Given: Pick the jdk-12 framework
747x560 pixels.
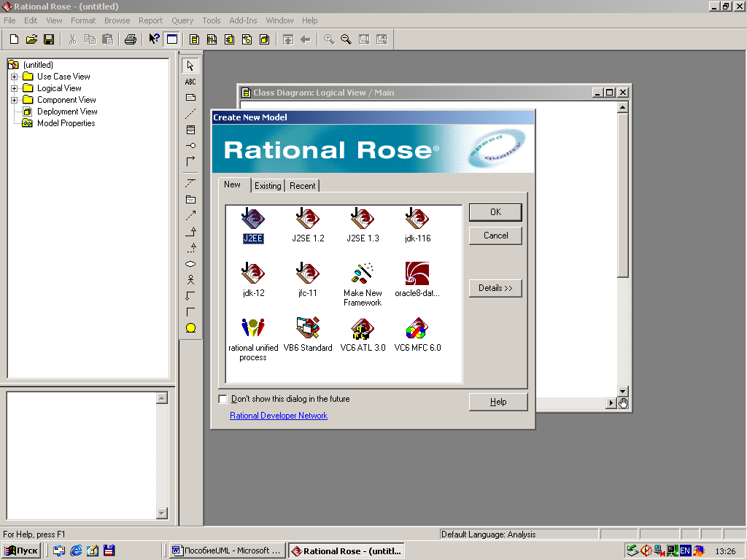Looking at the screenshot, I should (x=253, y=280).
